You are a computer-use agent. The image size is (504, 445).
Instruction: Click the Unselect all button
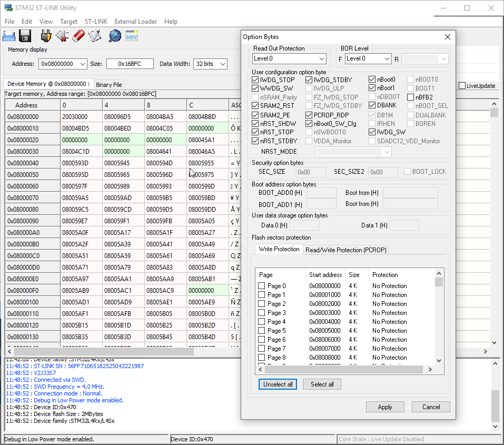tap(278, 384)
